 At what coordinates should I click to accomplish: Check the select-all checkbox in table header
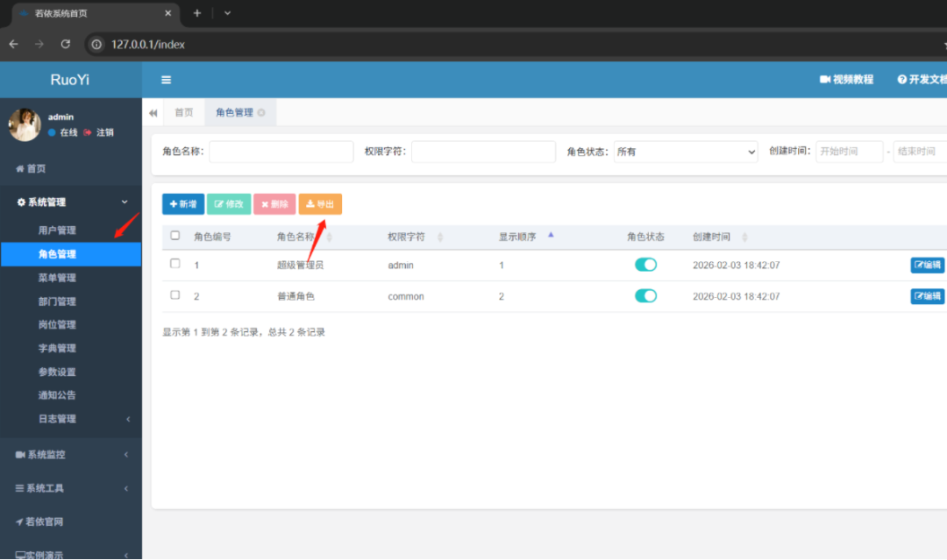175,236
